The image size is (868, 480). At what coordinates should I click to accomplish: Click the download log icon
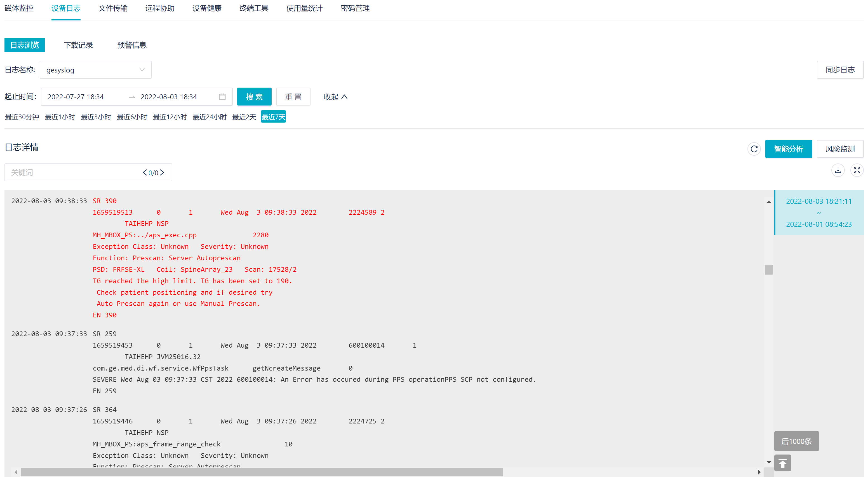pos(838,170)
